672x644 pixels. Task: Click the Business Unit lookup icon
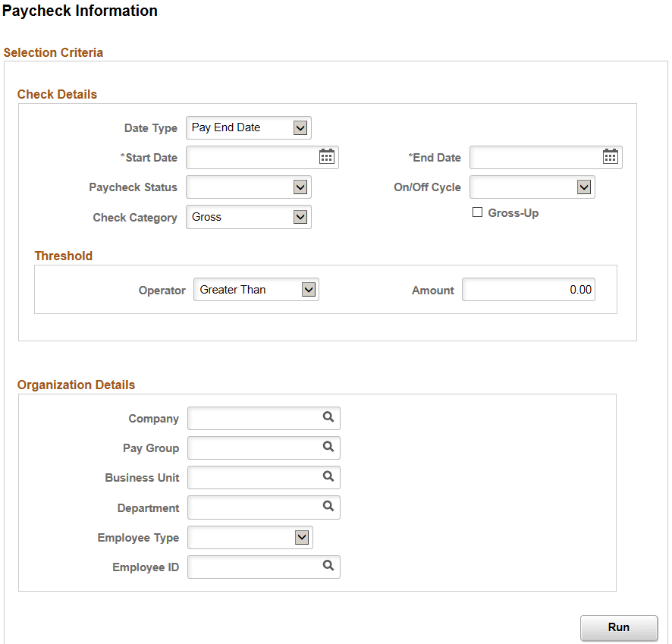pyautogui.click(x=328, y=477)
